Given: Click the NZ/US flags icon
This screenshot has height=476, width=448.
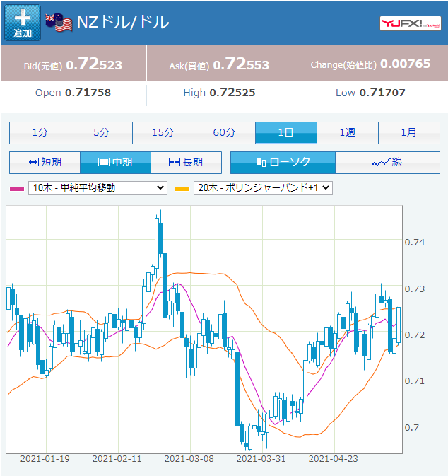Looking at the screenshot, I should coord(59,23).
